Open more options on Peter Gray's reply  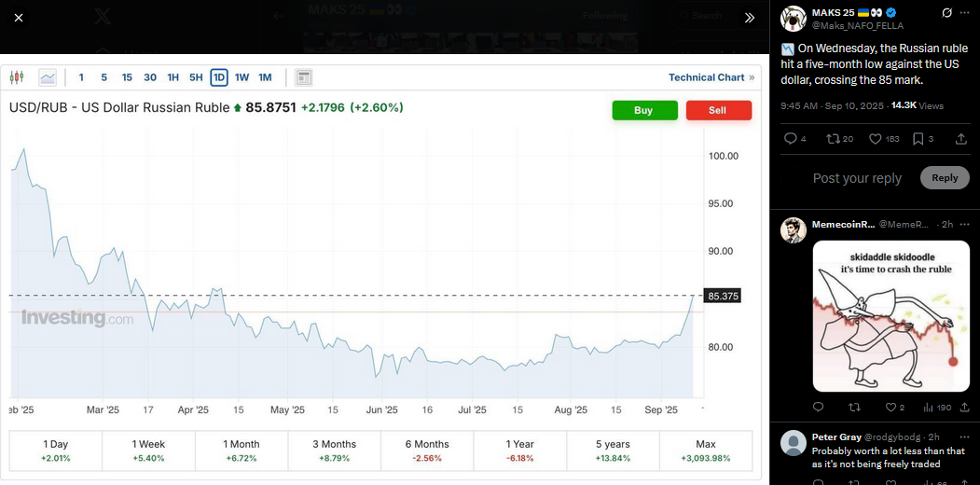[964, 436]
